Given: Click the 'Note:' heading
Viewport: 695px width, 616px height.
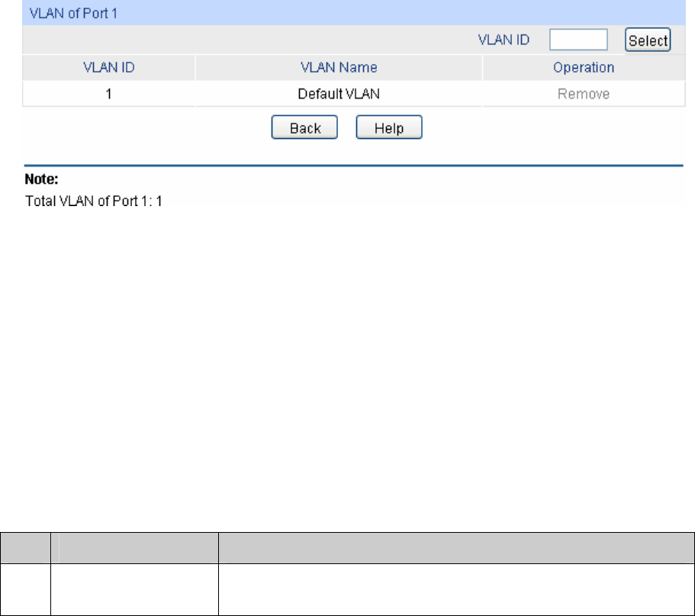Looking at the screenshot, I should click(41, 179).
